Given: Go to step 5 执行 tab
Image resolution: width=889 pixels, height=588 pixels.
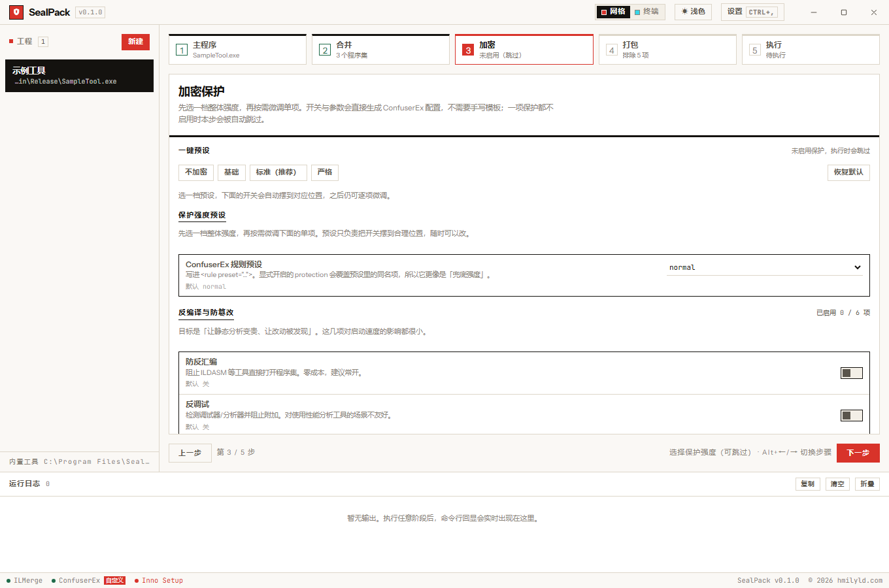Looking at the screenshot, I should (x=811, y=50).
